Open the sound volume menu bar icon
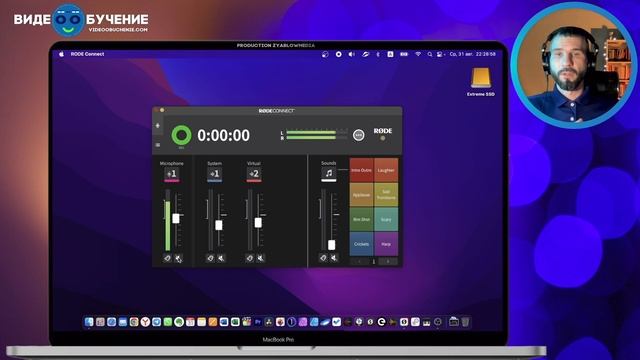This screenshot has height=360, width=640. tap(351, 54)
